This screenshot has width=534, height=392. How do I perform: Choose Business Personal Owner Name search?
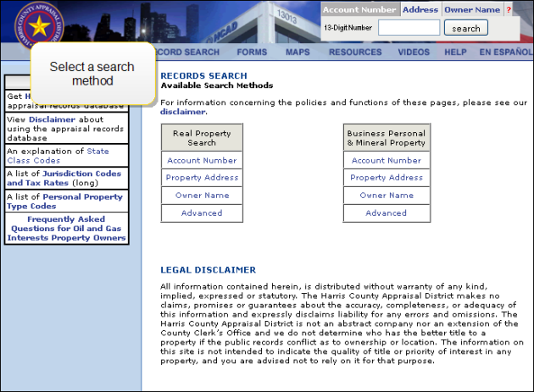click(387, 196)
